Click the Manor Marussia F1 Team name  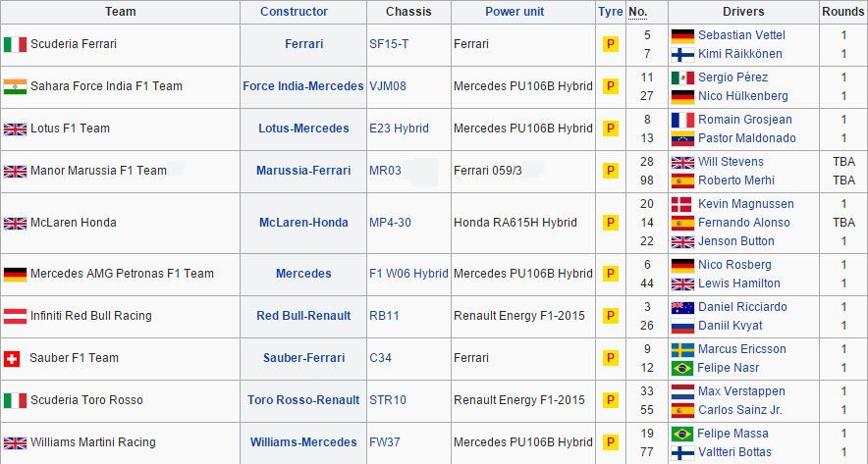pos(98,171)
